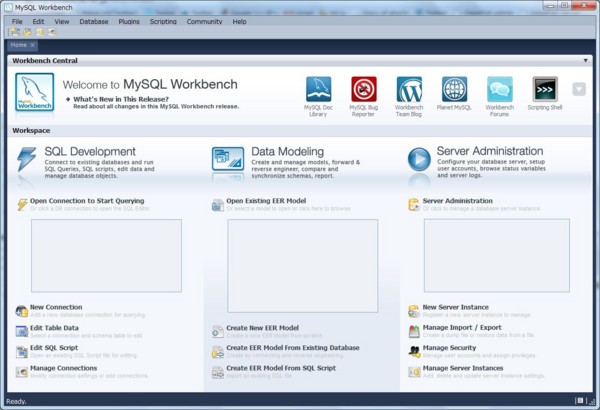This screenshot has width=600, height=410.
Task: Click the New Connection link
Action: click(x=56, y=307)
